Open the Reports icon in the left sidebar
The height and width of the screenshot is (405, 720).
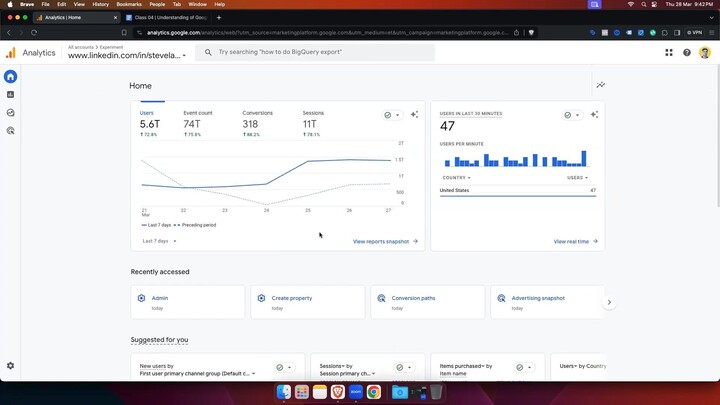[11, 95]
